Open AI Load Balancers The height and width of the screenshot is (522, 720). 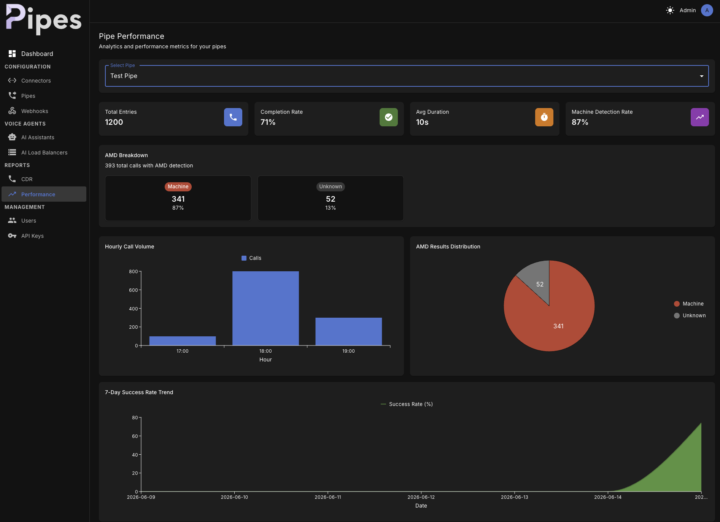[44, 152]
